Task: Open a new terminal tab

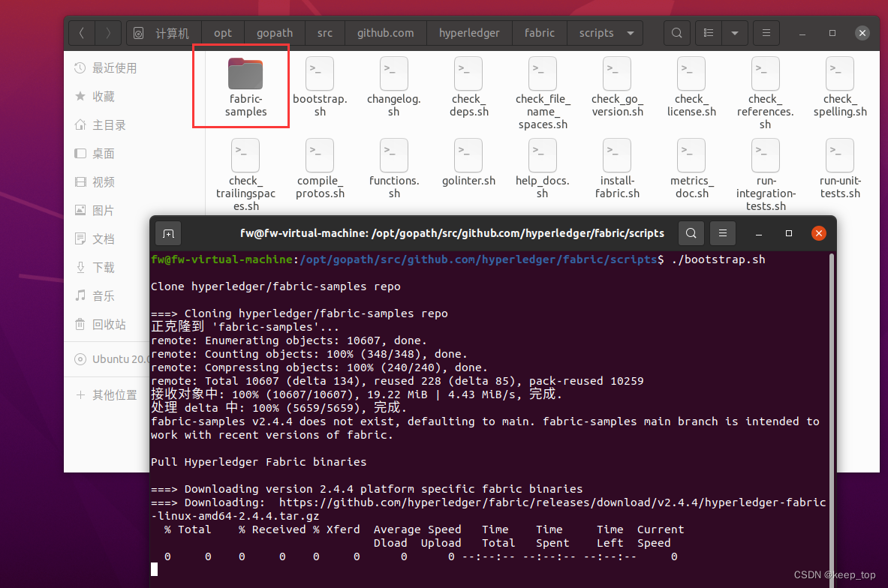Action: click(x=169, y=234)
